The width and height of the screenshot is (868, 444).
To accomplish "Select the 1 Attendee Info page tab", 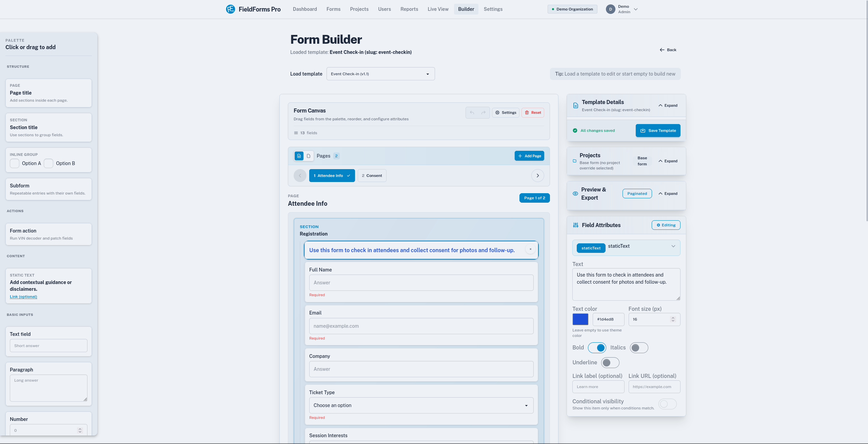I will [x=332, y=176].
